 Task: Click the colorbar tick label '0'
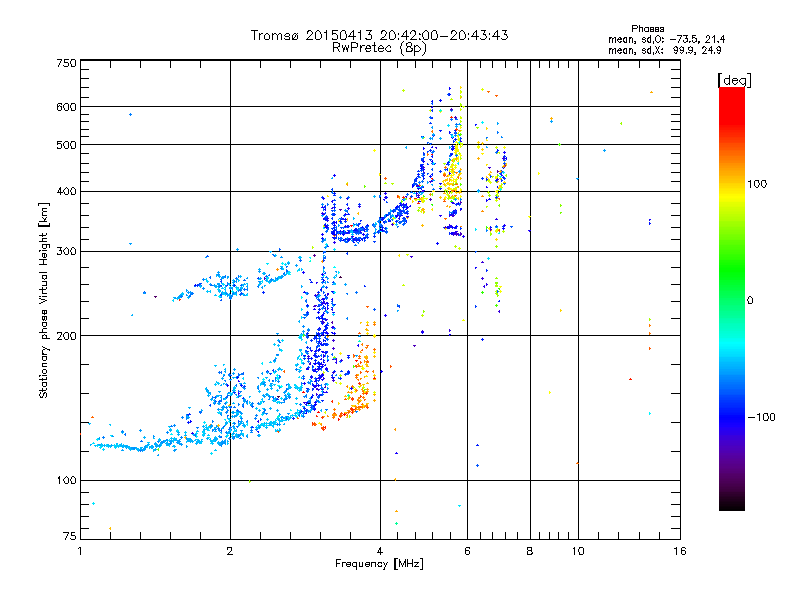750,301
